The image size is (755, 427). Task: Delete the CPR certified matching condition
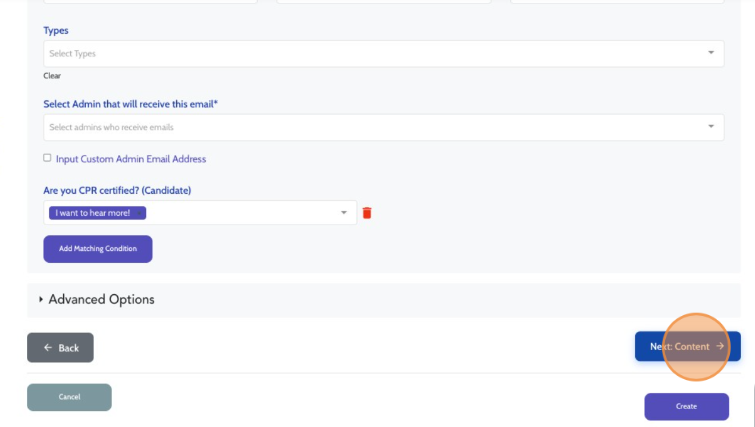[367, 213]
